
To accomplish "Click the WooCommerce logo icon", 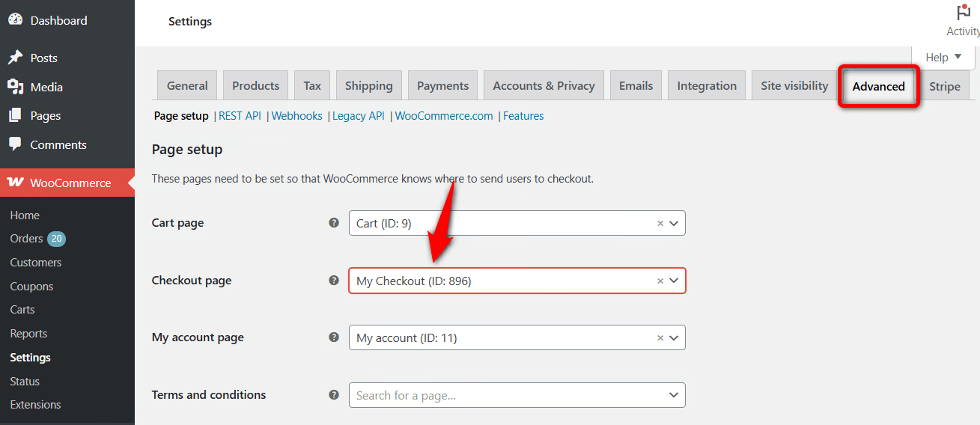I will point(16,183).
